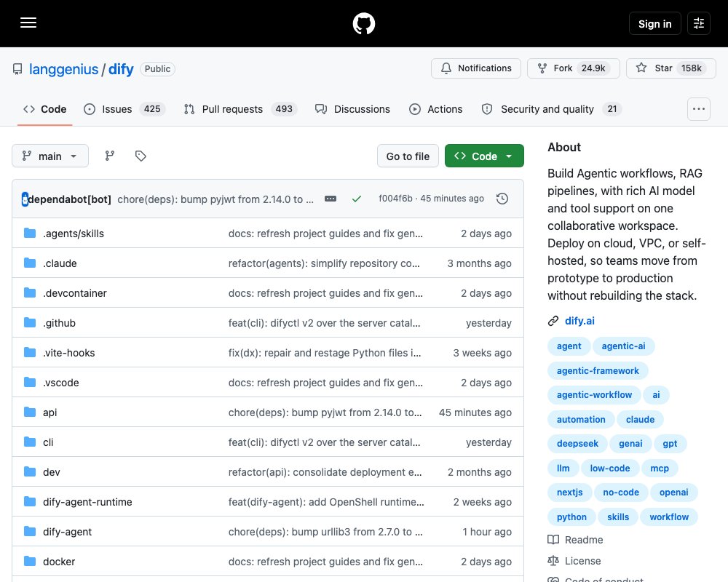Open the .github folder

click(x=59, y=323)
